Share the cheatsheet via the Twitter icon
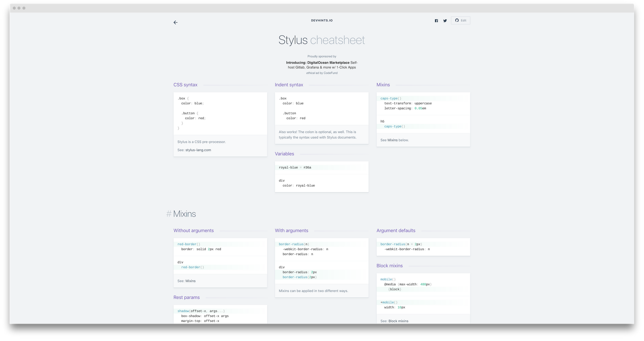Screen dimensions: 644x341 (445, 20)
